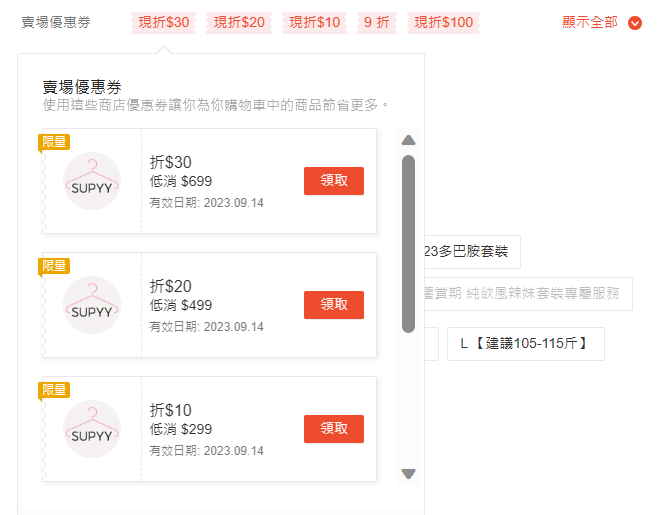Click the 限量 badge on $10 coupon
The width and height of the screenshot is (658, 515).
pyautogui.click(x=54, y=390)
